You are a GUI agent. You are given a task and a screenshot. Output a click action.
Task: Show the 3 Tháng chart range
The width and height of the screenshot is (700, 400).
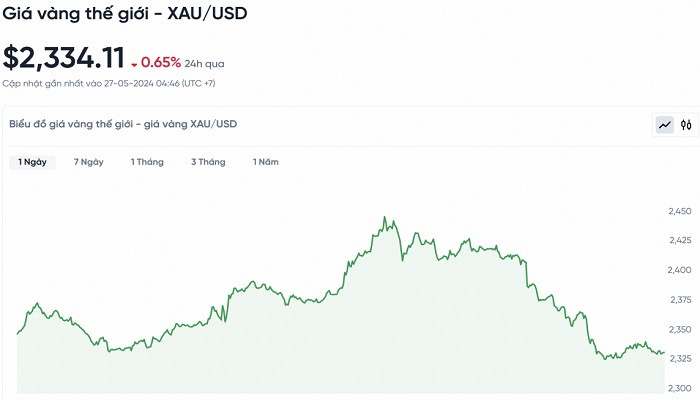click(x=208, y=162)
